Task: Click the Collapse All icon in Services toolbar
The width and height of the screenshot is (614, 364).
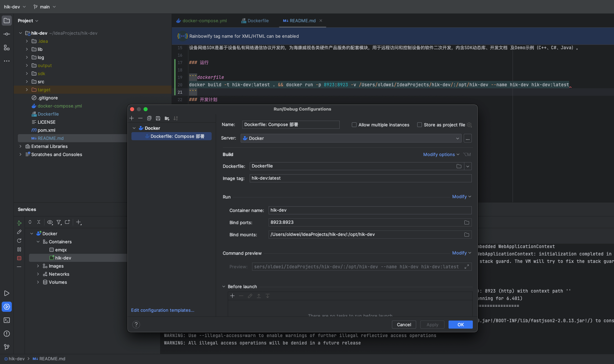Action: (x=39, y=222)
